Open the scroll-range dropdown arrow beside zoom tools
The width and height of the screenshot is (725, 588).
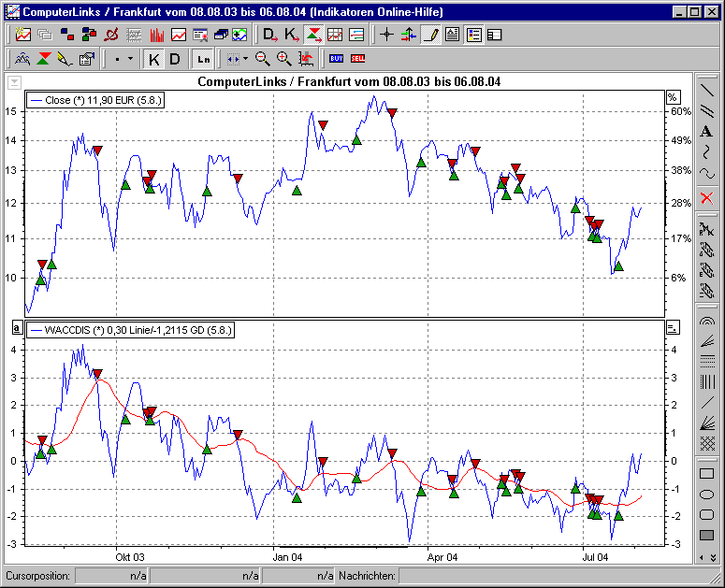coord(245,59)
